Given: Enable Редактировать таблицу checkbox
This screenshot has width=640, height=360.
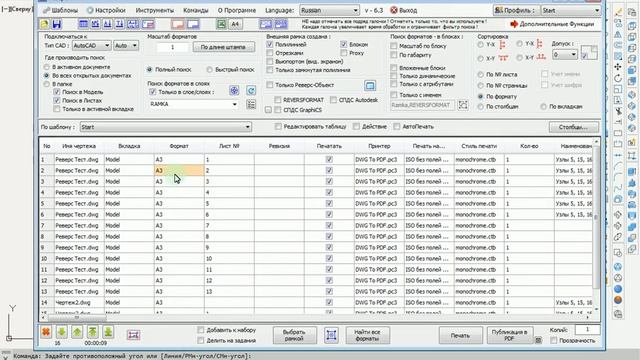Looking at the screenshot, I should tap(278, 127).
